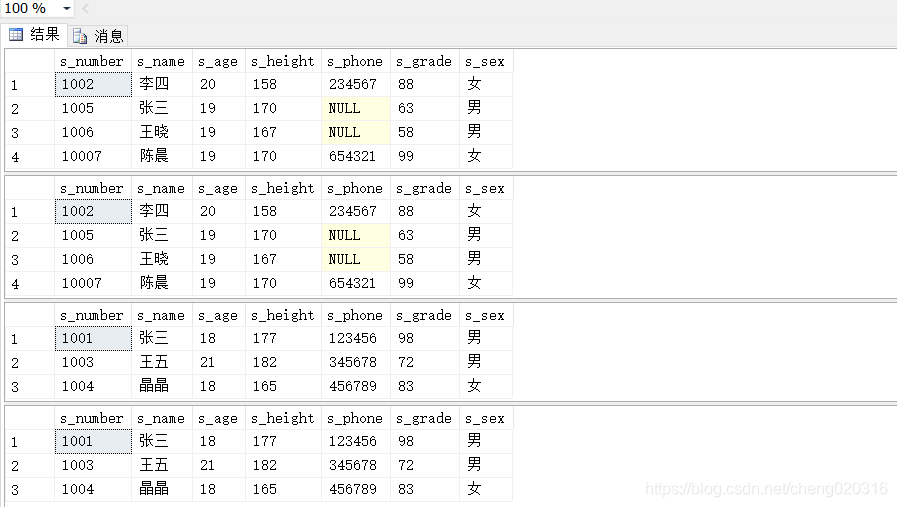Select 10007 cell in the second grid
Image resolution: width=897 pixels, height=507 pixels.
(93, 284)
